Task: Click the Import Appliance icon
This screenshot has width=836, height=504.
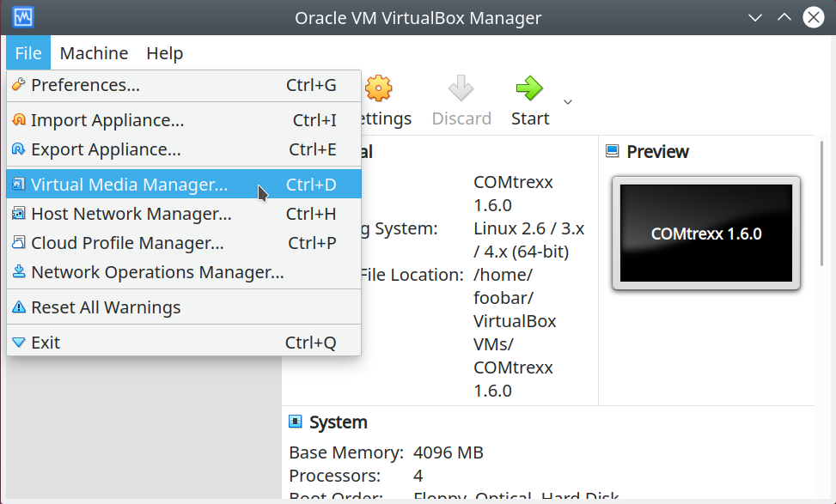Action: (x=19, y=120)
